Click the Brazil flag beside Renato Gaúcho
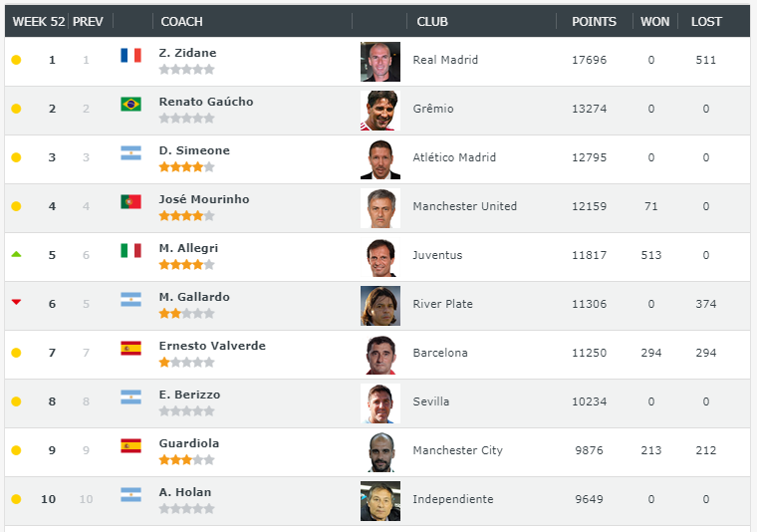The image size is (757, 532). point(130,105)
